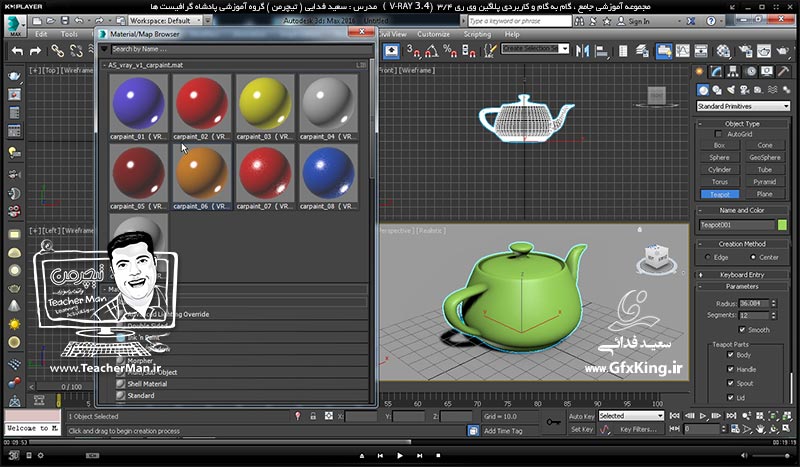800x467 pixels.
Task: Open the Scripting menu
Action: pyautogui.click(x=477, y=34)
